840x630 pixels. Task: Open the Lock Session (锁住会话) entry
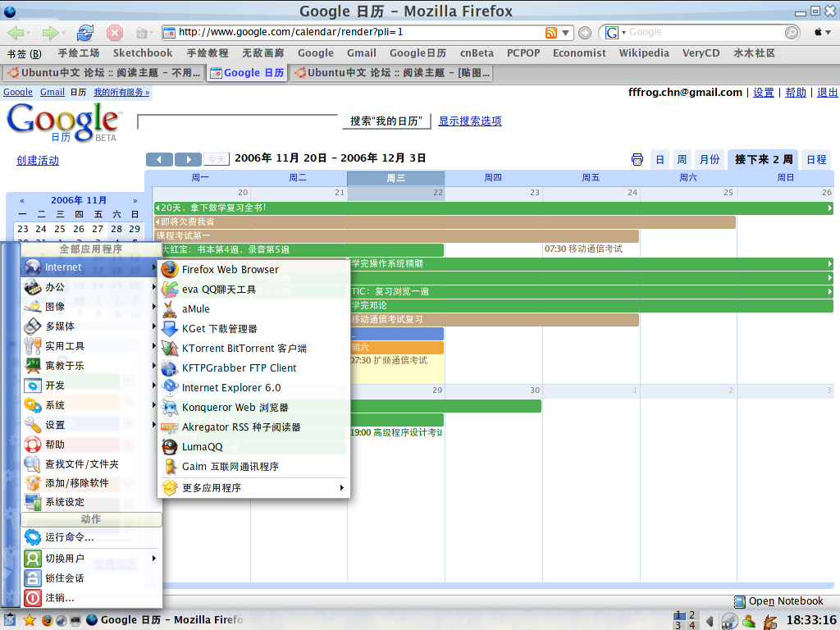(91, 578)
